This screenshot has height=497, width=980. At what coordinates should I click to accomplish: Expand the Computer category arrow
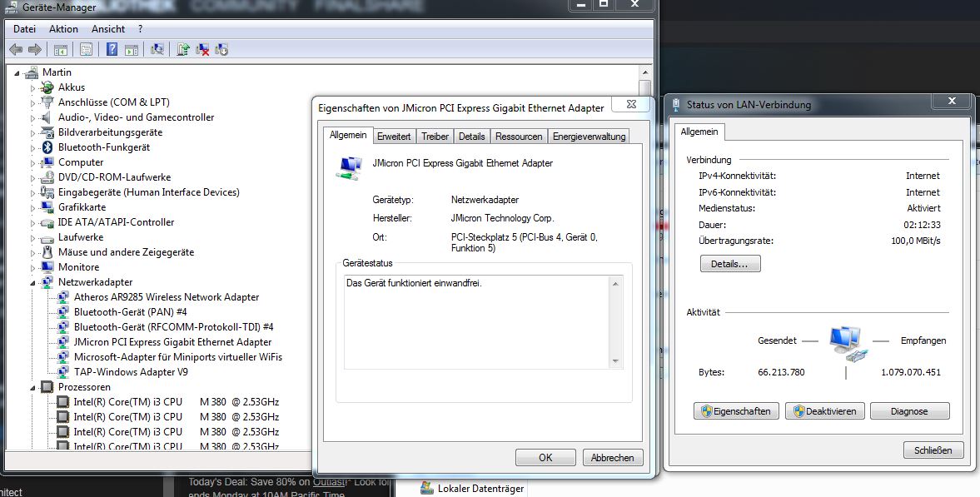33,163
